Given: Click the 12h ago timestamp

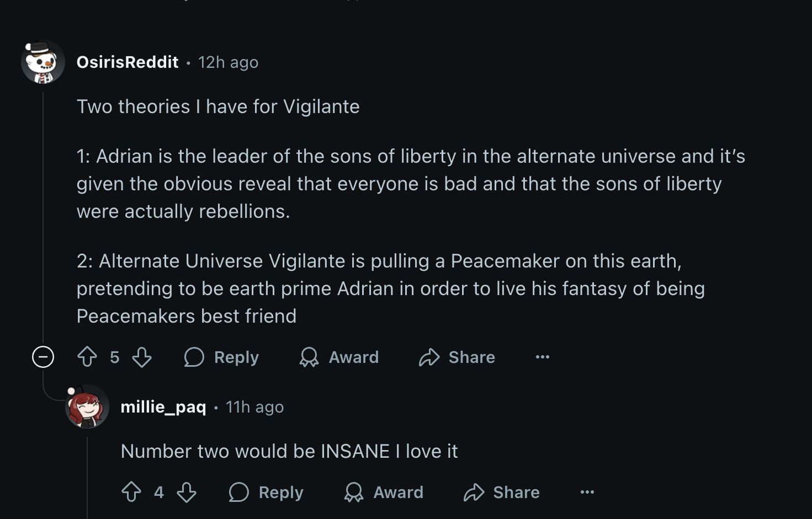Looking at the screenshot, I should [228, 62].
